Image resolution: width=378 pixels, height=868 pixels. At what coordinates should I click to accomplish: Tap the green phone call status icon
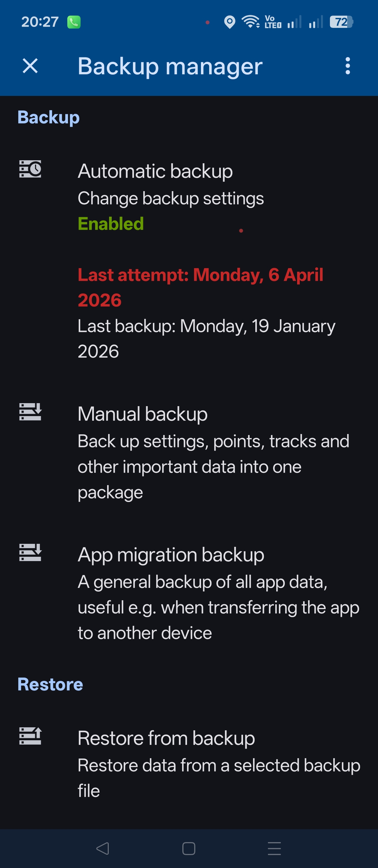point(74,22)
